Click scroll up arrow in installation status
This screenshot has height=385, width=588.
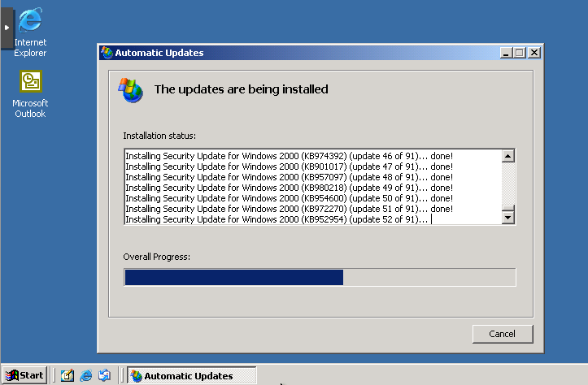click(x=508, y=156)
